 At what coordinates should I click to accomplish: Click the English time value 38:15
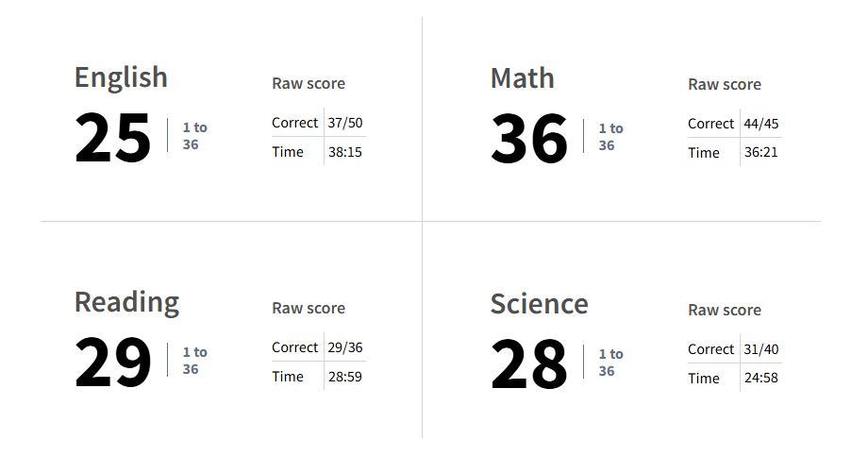345,152
